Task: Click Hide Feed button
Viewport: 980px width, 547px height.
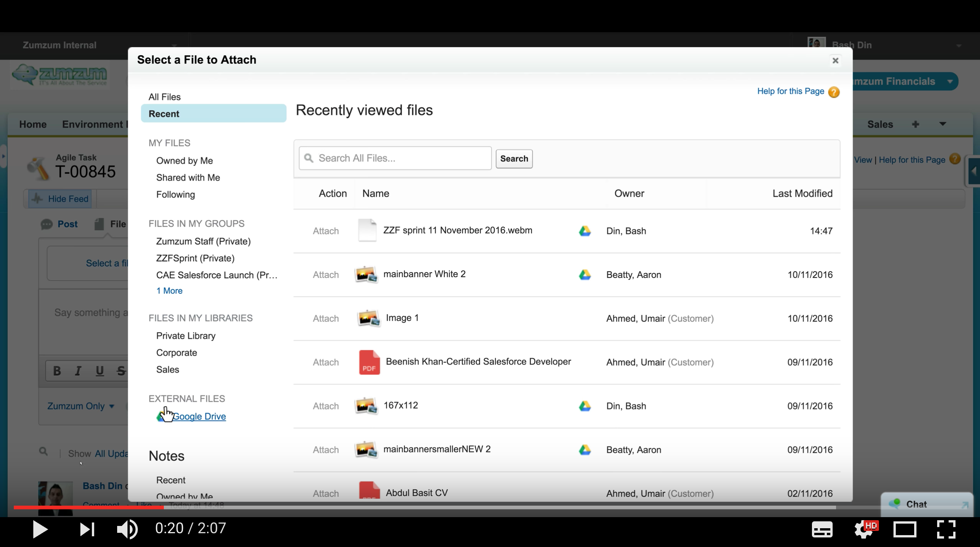Action: coord(60,199)
